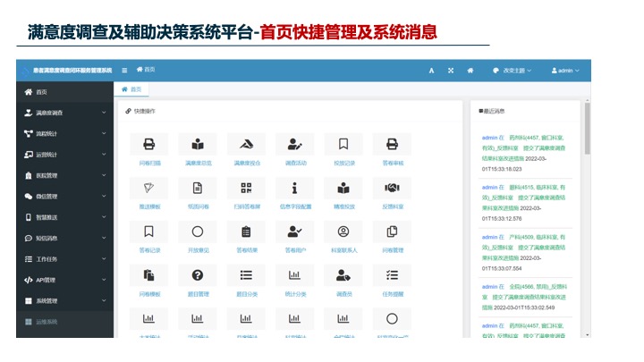
Task: Expand the 医院管理 sidebar menu
Action: [x=65, y=175]
